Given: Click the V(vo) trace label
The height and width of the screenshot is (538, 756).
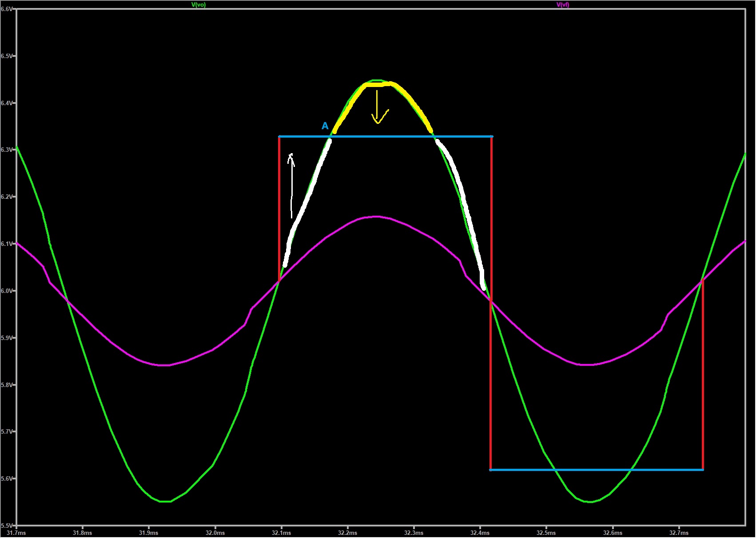Looking at the screenshot, I should (x=199, y=5).
